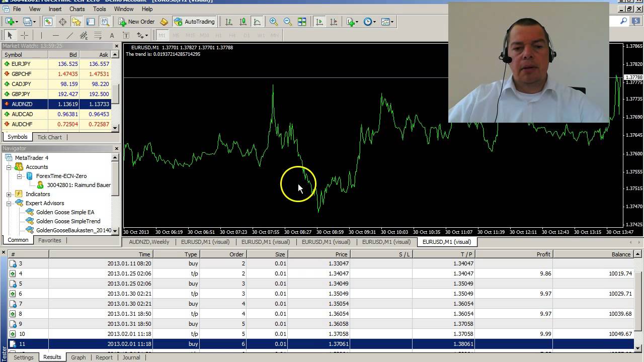Click the New Order button
Screen dimensions: 644x362
tap(136, 22)
